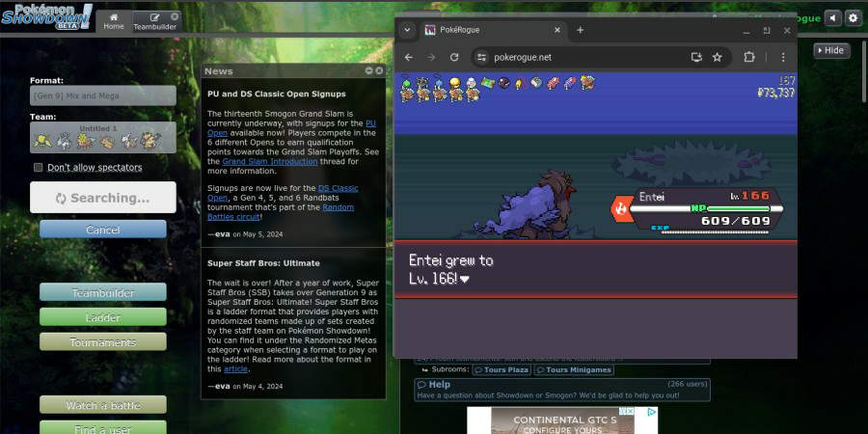Image resolution: width=868 pixels, height=434 pixels.
Task: Minimize the News panel
Action: pos(369,70)
